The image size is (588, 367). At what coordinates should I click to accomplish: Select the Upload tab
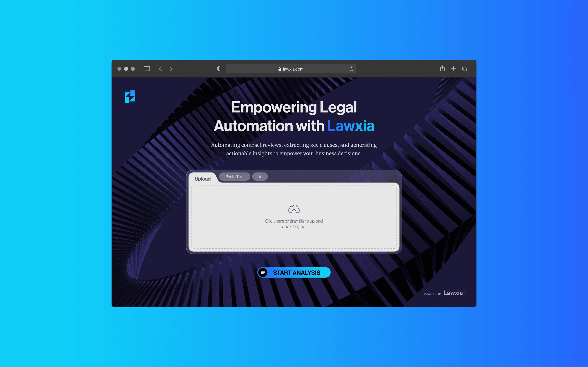click(x=202, y=178)
